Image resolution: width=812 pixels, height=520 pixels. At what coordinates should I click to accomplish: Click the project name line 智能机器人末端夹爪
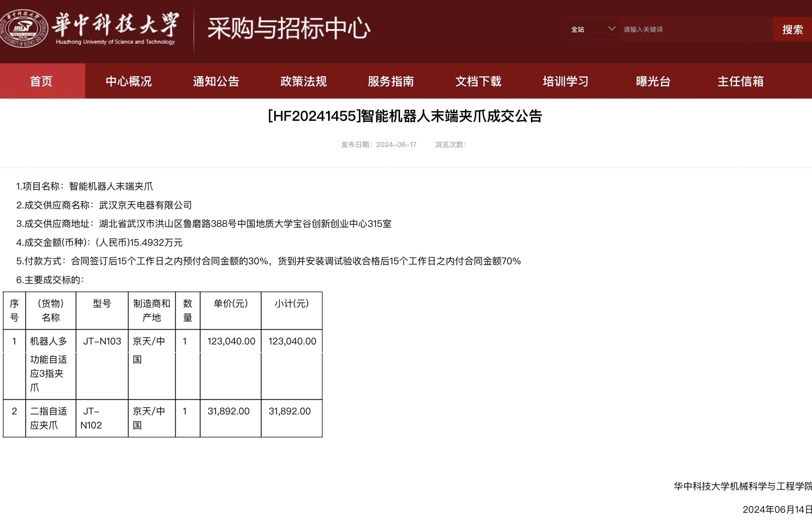84,186
